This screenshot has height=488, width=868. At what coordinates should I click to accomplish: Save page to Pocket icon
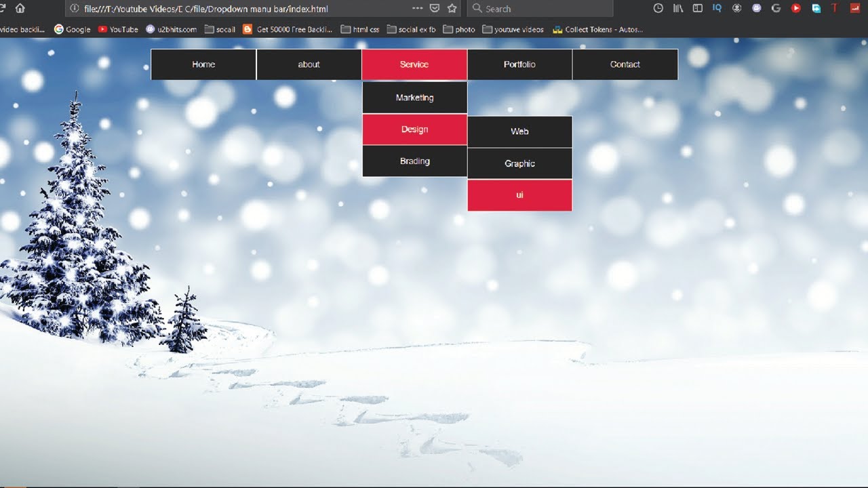435,8
